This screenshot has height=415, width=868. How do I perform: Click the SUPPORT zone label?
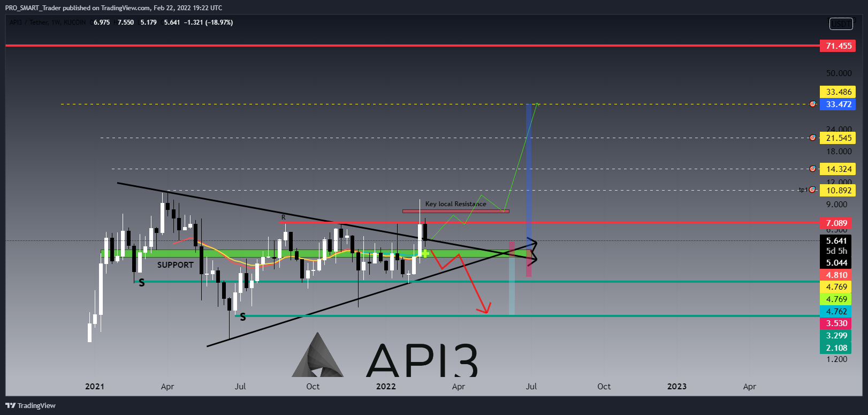click(x=176, y=265)
